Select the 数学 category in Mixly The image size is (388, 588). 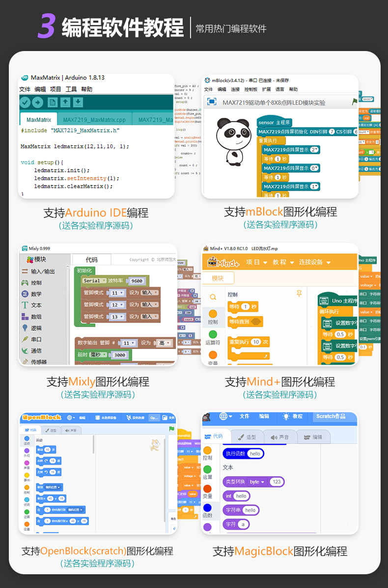pyautogui.click(x=31, y=294)
